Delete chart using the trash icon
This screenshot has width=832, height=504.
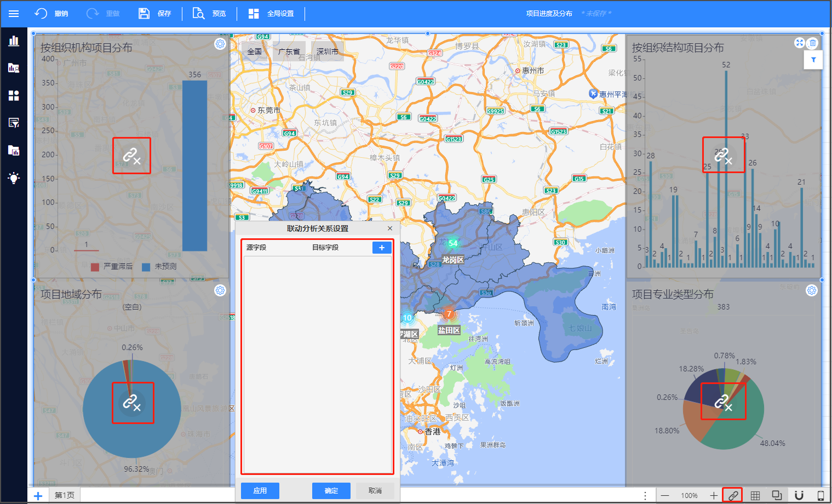tap(813, 43)
